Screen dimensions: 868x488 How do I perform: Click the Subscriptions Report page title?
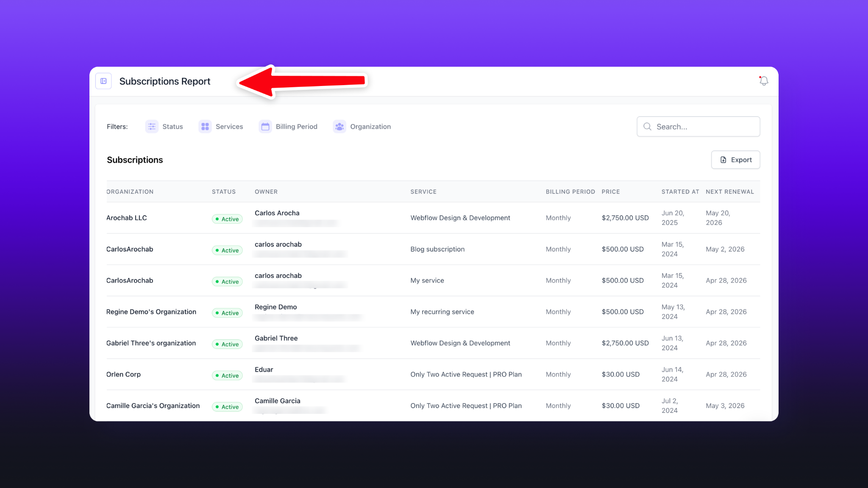click(165, 81)
